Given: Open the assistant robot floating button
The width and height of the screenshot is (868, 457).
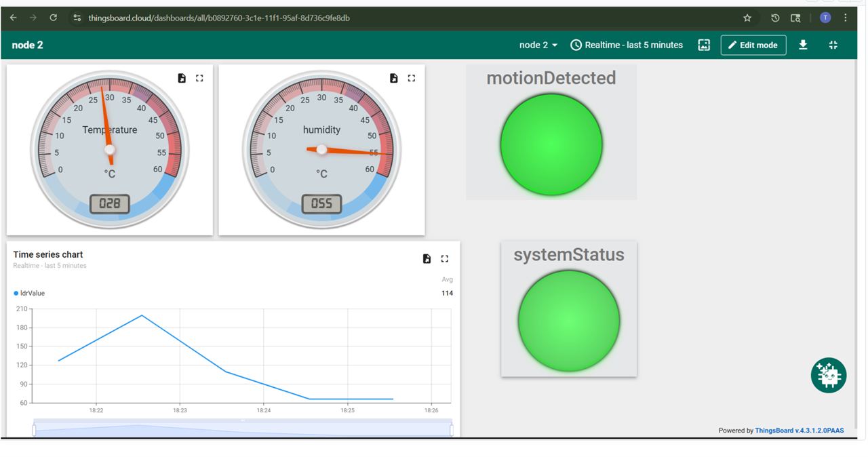Looking at the screenshot, I should pyautogui.click(x=829, y=375).
